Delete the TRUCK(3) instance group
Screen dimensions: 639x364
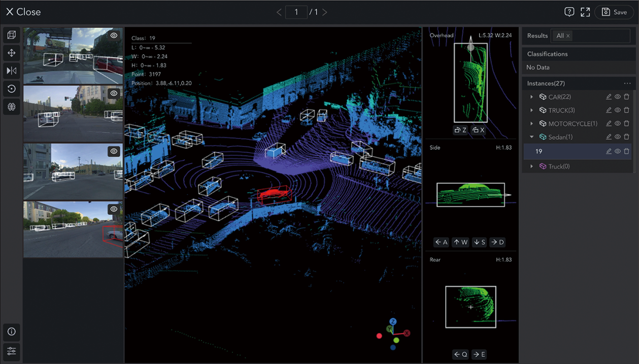[x=626, y=110]
